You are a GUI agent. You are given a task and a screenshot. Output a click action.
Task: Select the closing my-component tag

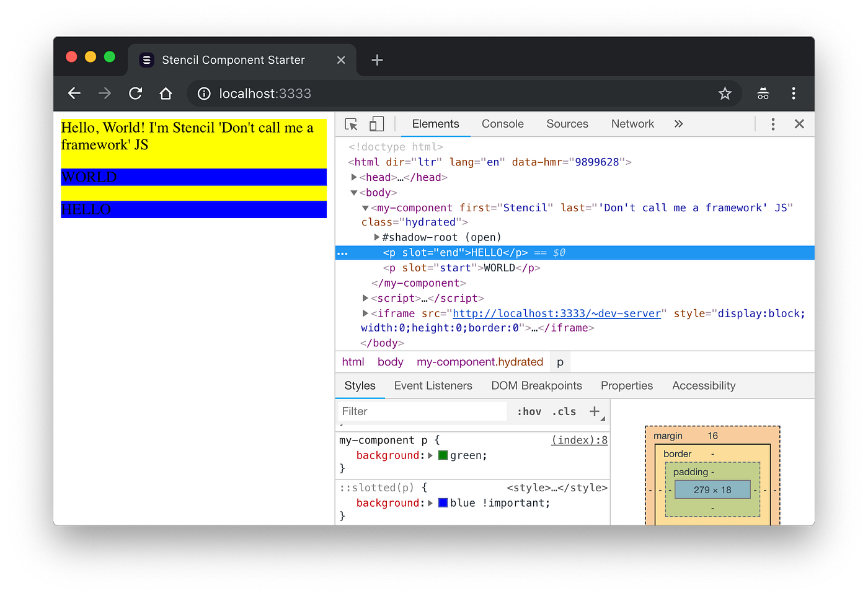(x=418, y=283)
